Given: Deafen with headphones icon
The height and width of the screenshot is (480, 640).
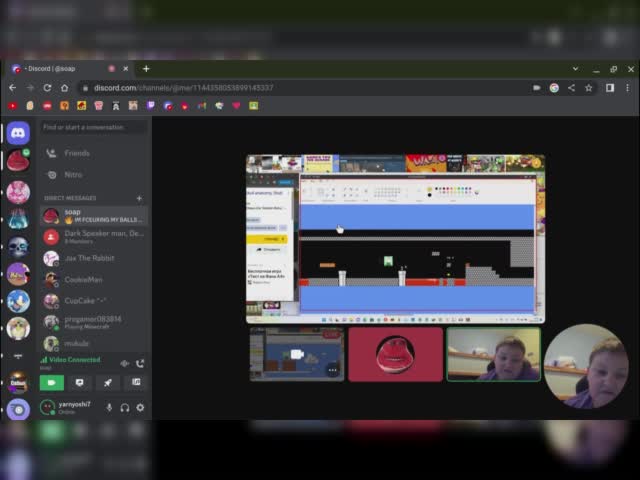Looking at the screenshot, I should 125,407.
